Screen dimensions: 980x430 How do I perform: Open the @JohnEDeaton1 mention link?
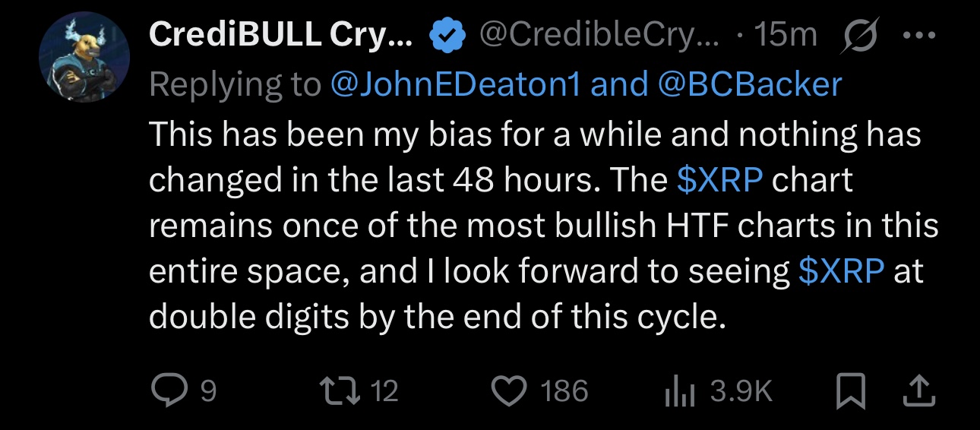point(455,84)
